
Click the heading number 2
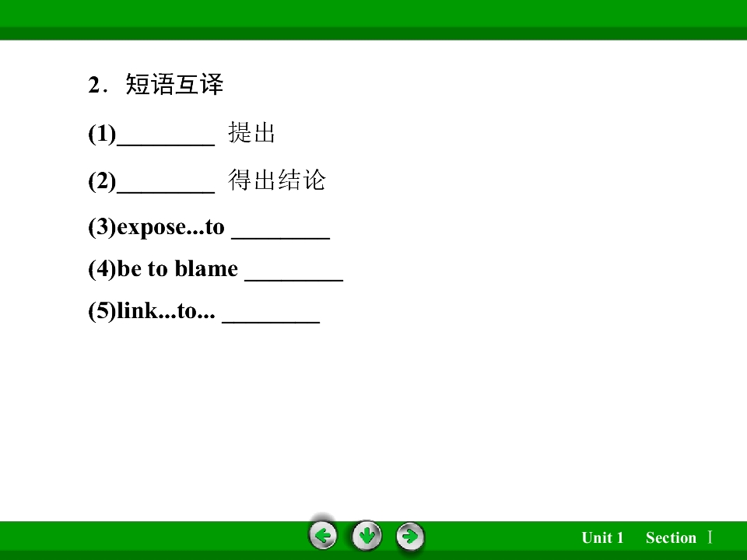pyautogui.click(x=94, y=85)
